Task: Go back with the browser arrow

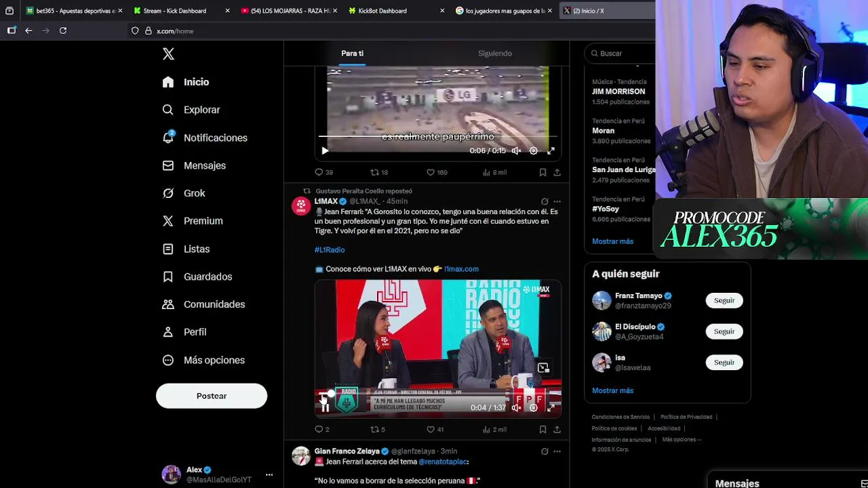Action: (x=28, y=30)
